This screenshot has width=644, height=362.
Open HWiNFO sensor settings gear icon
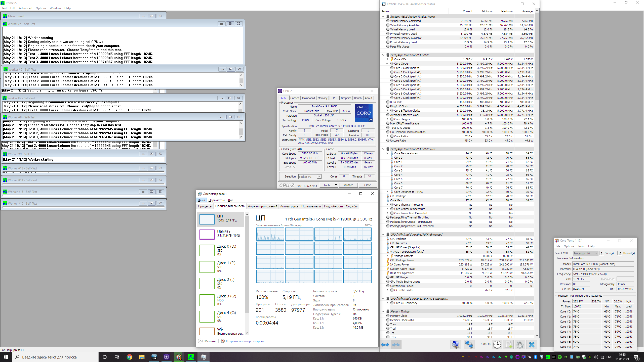[520, 345]
